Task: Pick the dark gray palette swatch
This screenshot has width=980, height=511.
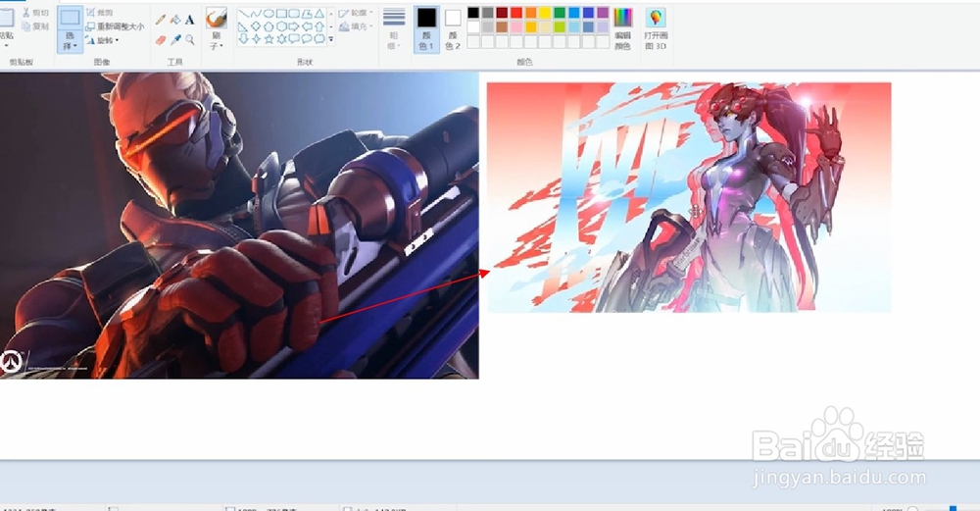Action: click(x=487, y=13)
